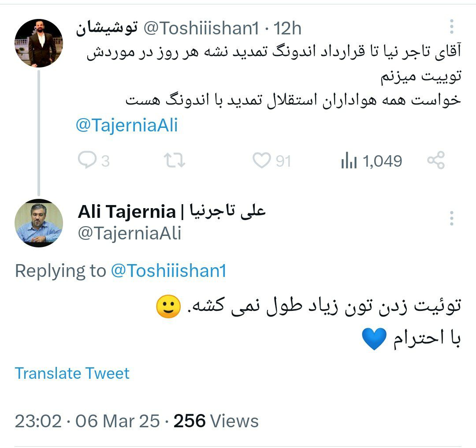Click the 256 Views count
Image resolution: width=476 pixels, height=448 pixels.
point(216,421)
